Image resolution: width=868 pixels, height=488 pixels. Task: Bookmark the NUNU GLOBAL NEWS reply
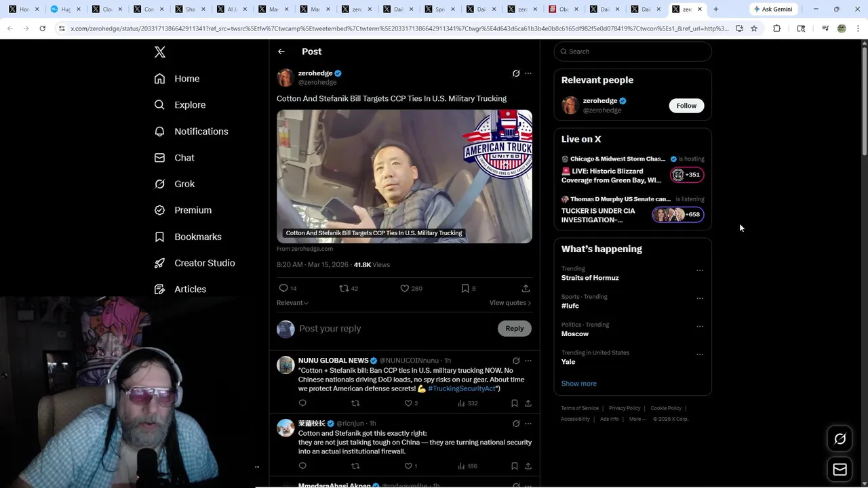515,403
